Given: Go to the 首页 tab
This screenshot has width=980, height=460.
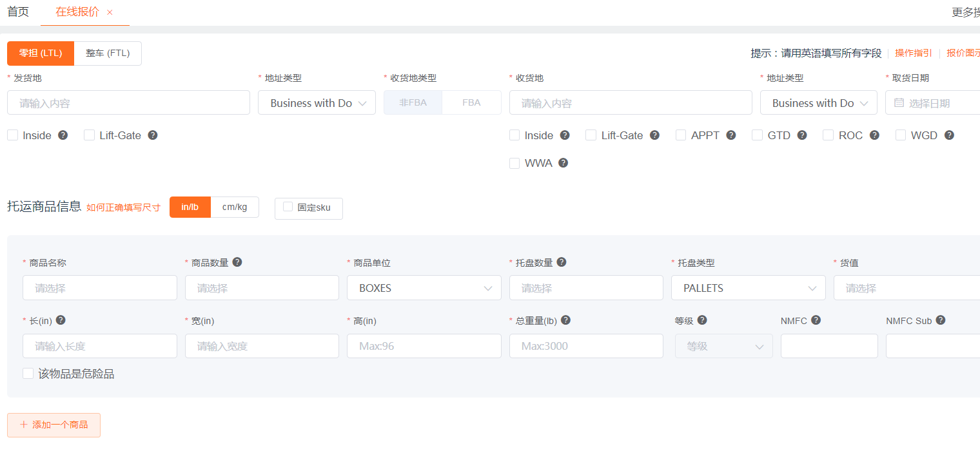Looking at the screenshot, I should [x=17, y=11].
